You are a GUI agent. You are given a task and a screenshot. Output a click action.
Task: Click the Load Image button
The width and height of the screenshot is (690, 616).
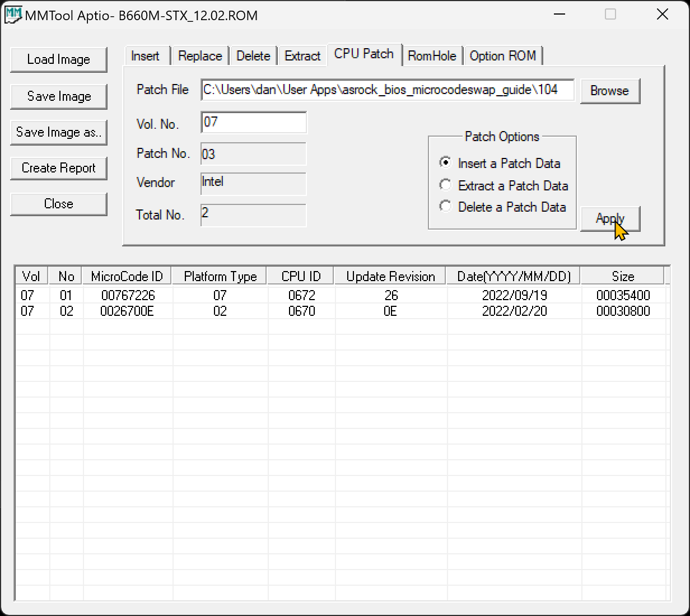pyautogui.click(x=59, y=60)
